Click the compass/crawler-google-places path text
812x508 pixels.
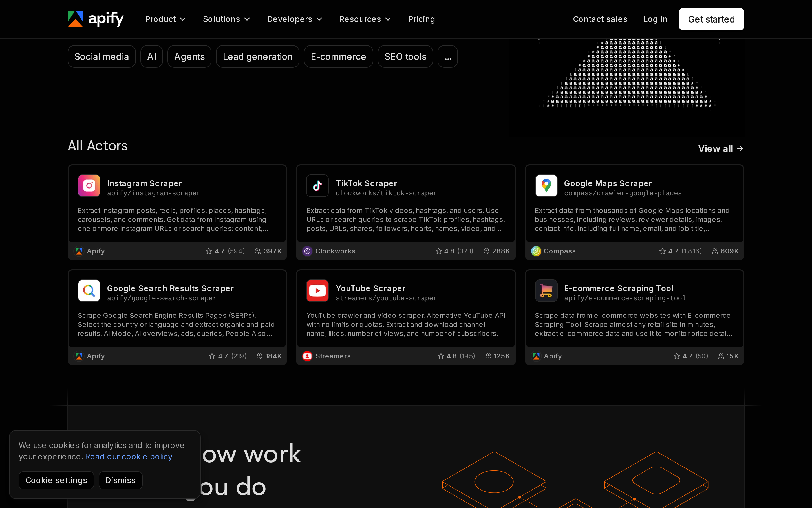pos(623,193)
